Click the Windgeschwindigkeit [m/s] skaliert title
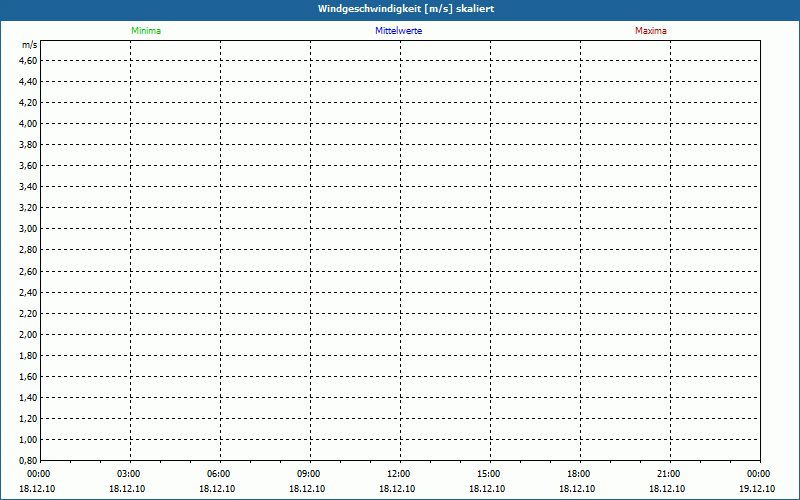The image size is (800, 500). pos(406,9)
